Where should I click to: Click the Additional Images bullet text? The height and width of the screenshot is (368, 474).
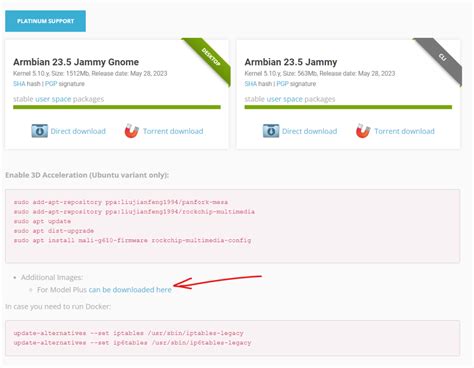coord(52,277)
